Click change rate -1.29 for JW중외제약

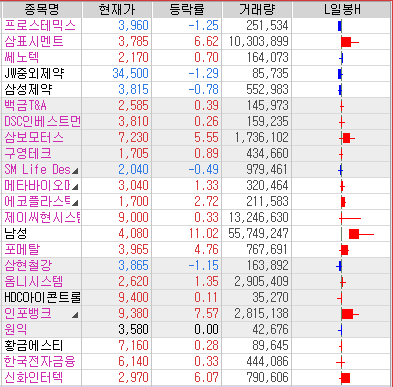point(204,74)
